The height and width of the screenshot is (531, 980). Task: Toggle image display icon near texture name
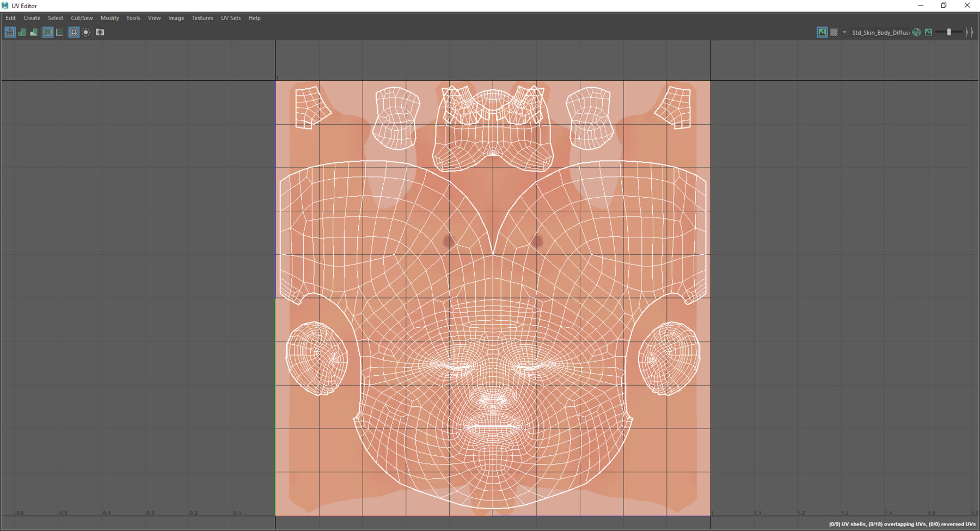[x=822, y=32]
